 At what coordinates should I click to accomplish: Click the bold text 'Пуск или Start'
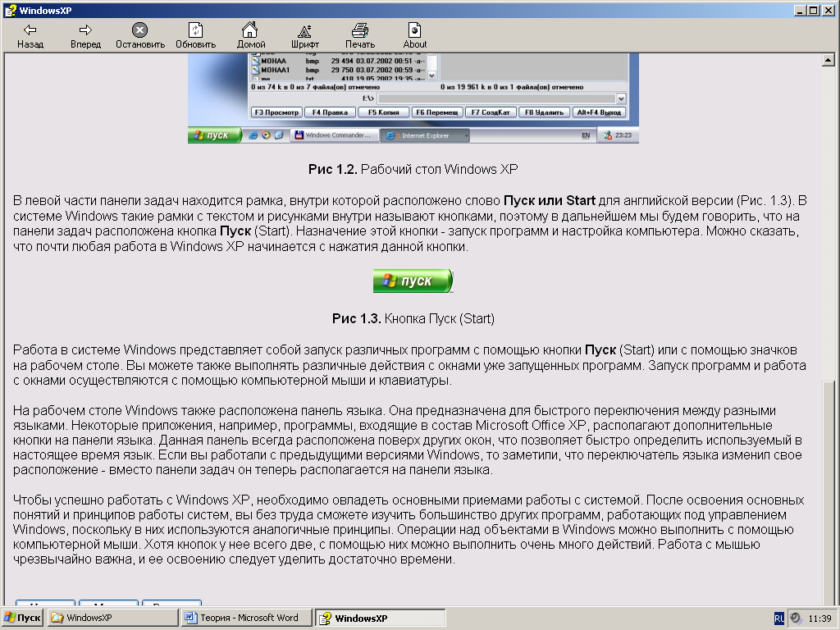coord(549,201)
